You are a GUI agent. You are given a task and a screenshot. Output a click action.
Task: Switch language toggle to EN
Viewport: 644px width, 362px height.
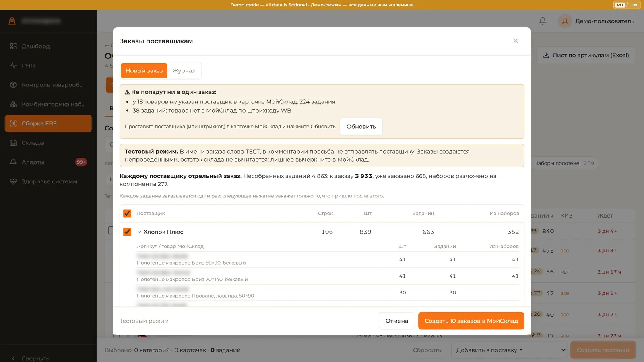click(634, 5)
